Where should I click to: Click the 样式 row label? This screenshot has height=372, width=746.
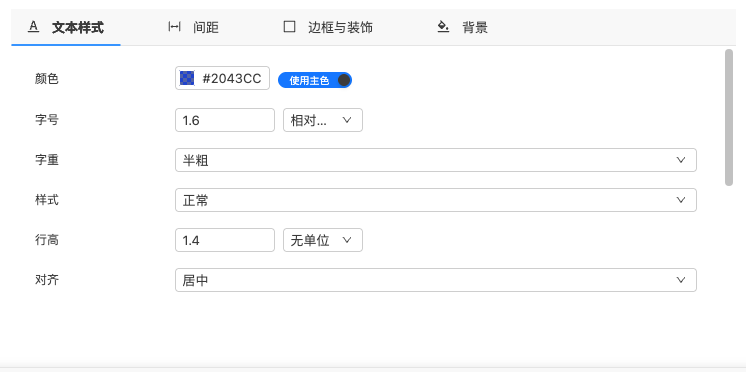point(47,200)
